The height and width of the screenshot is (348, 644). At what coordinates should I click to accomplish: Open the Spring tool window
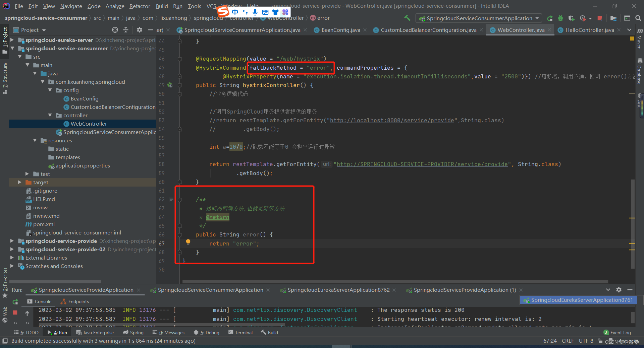click(x=133, y=333)
